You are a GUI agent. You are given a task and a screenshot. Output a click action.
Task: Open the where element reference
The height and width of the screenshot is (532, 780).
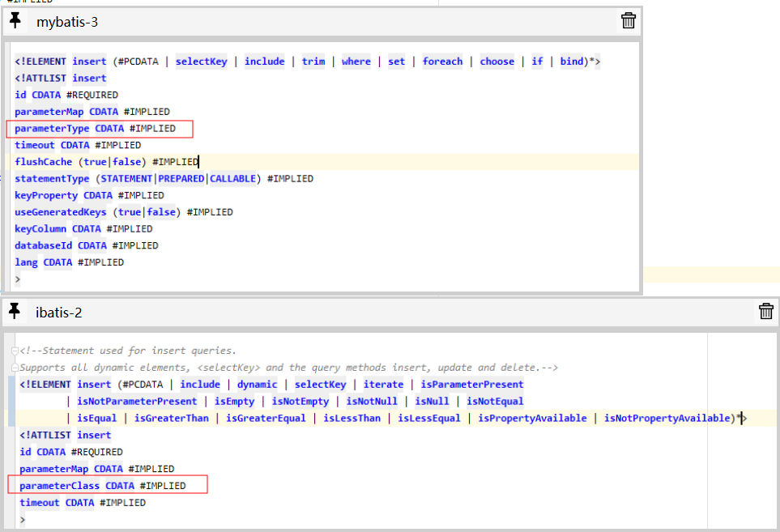point(356,62)
